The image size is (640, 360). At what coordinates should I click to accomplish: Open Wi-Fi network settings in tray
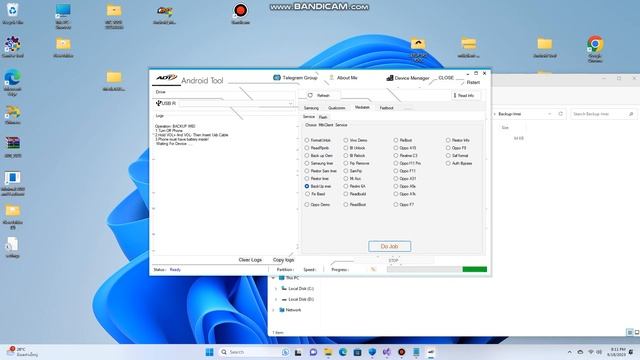tap(591, 352)
